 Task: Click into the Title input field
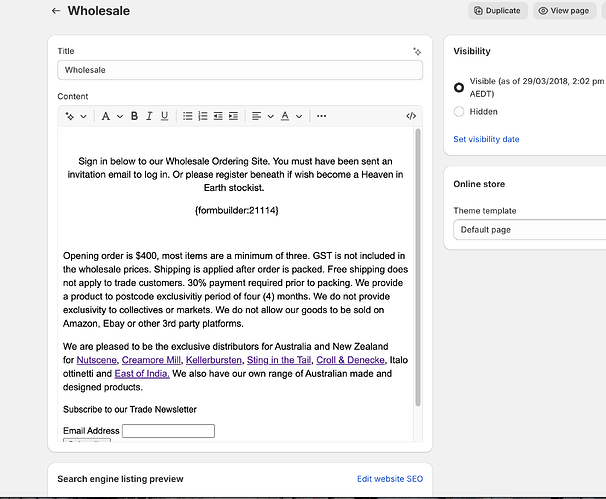(240, 70)
